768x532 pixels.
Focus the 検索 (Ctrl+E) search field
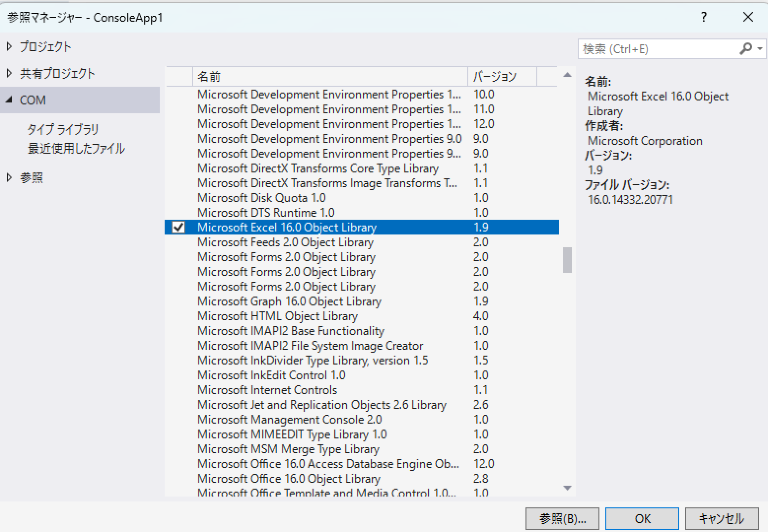pos(658,49)
